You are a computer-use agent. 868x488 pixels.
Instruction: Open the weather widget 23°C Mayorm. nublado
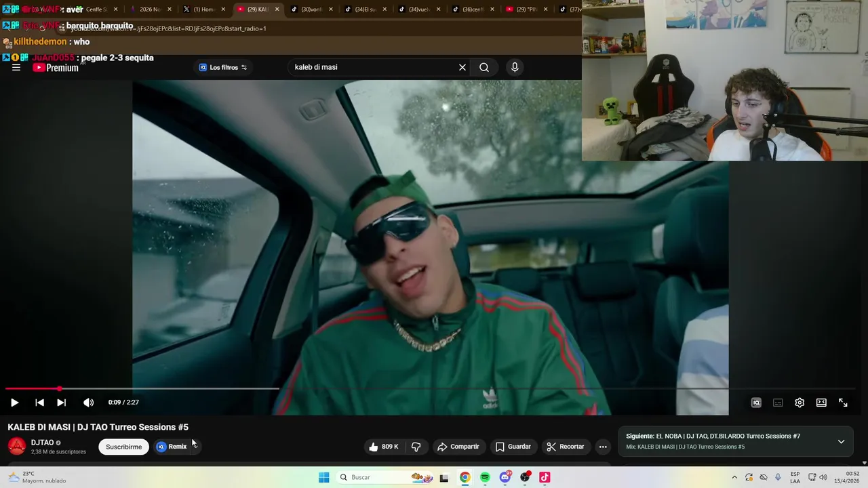37,477
